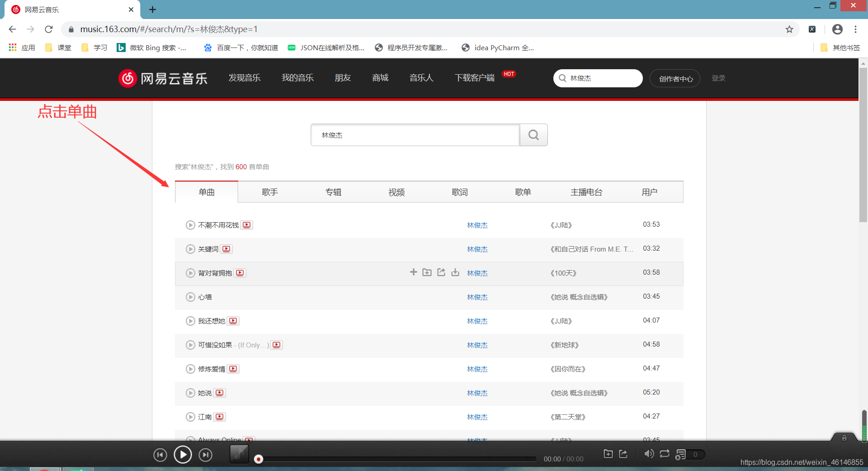Open 朋友 in the top navigation
The height and width of the screenshot is (471, 868).
pyautogui.click(x=343, y=78)
